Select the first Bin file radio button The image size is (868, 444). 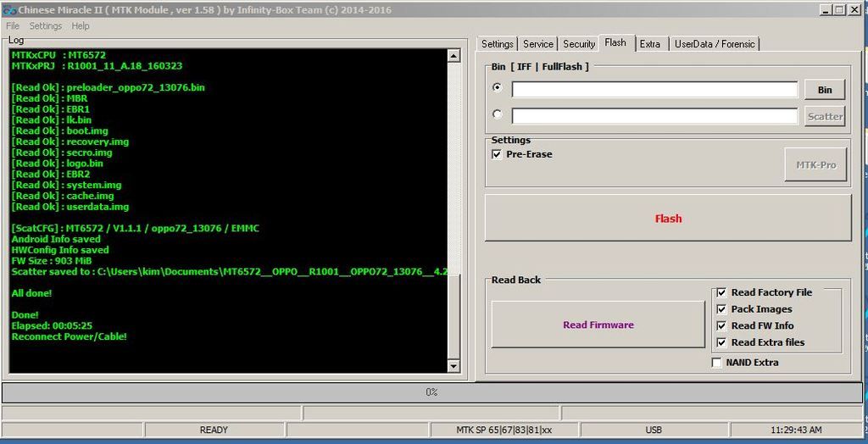tap(498, 88)
